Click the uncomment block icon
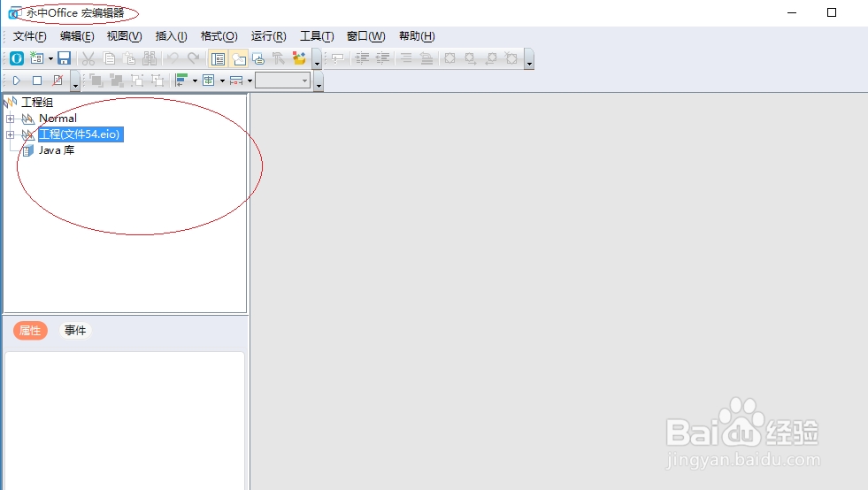Image resolution: width=868 pixels, height=490 pixels. coord(426,58)
